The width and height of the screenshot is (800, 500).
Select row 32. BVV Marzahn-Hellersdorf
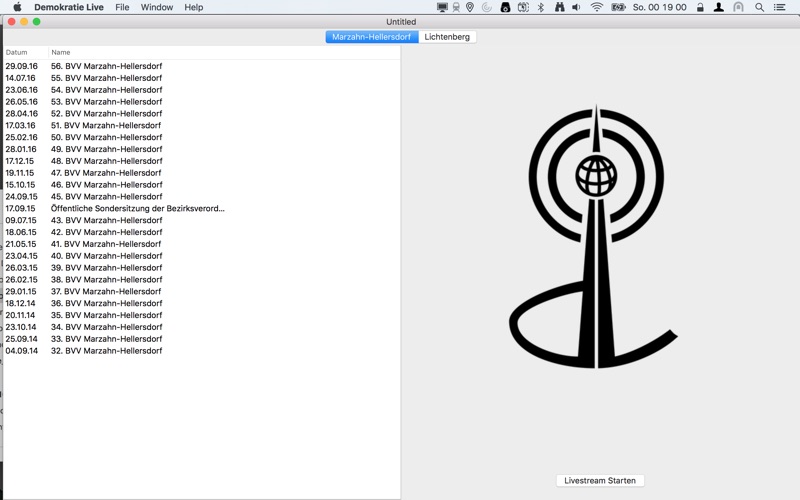pyautogui.click(x=202, y=351)
